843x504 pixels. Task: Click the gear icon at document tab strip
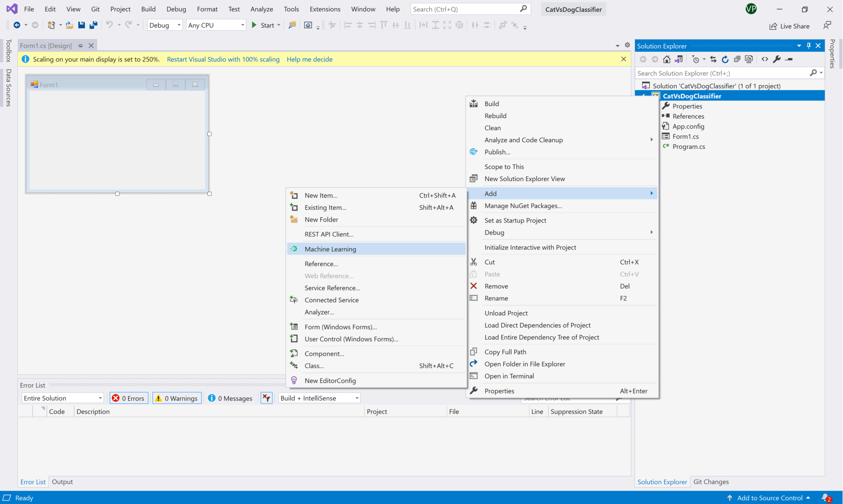[627, 45]
